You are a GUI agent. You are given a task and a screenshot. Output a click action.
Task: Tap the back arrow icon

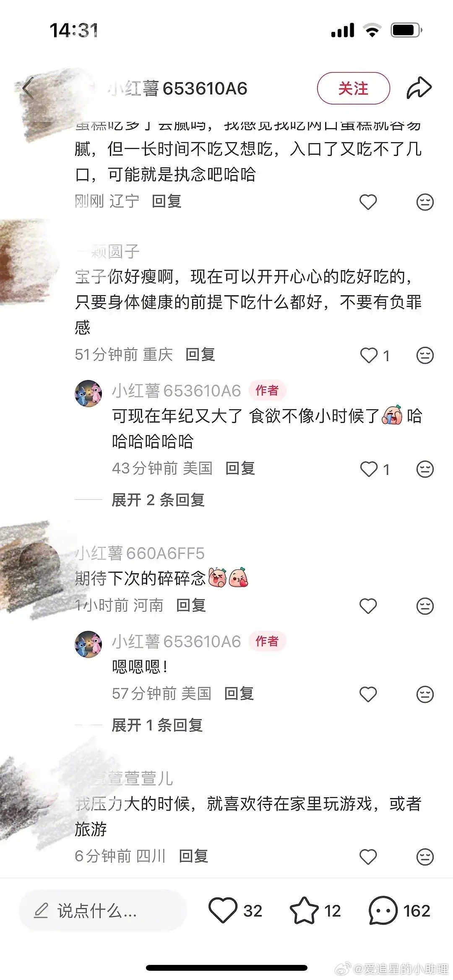pyautogui.click(x=28, y=88)
